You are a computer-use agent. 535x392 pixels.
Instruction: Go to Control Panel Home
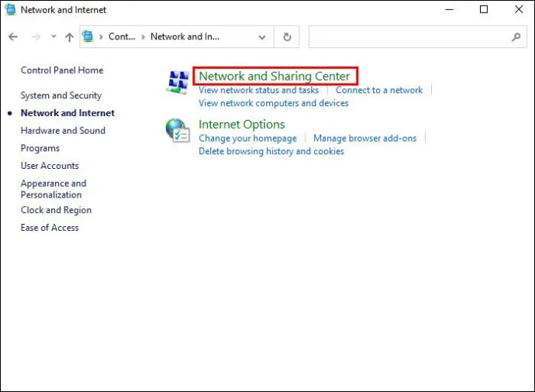coord(62,70)
